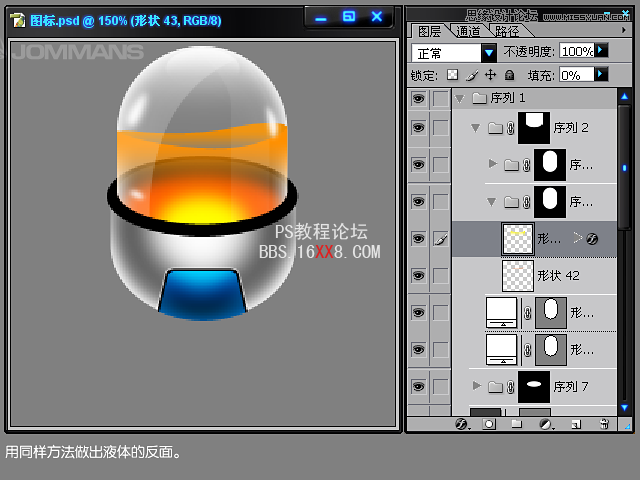Delete layer with the trash icon
The height and width of the screenshot is (480, 640).
(x=604, y=424)
